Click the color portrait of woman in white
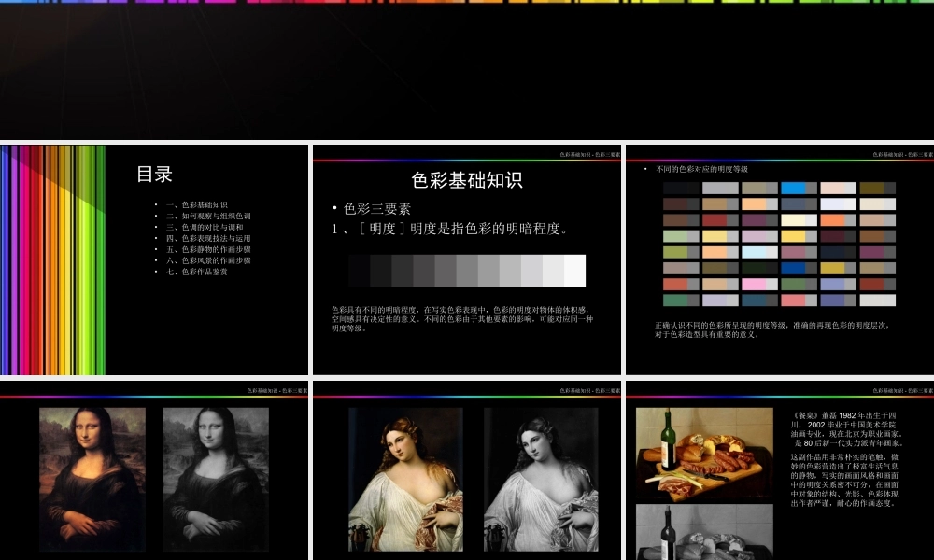 [405, 479]
